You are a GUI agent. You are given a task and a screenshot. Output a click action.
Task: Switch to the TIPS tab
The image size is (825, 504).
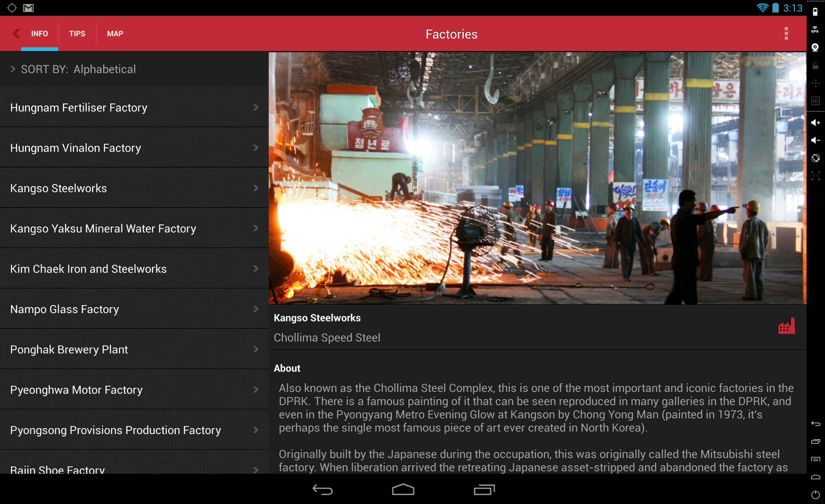(x=77, y=34)
